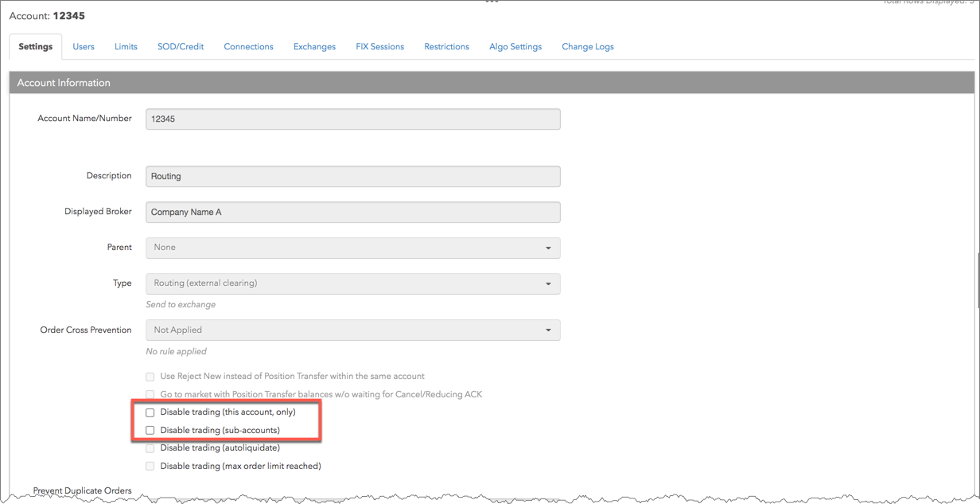Expand the Parent dropdown
The height and width of the screenshot is (504, 980).
click(x=352, y=248)
